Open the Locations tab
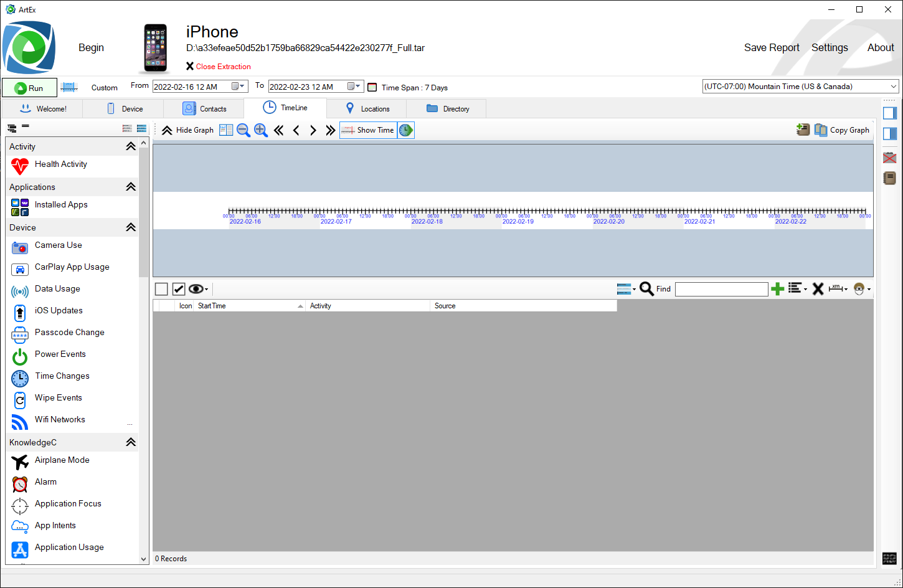 click(366, 108)
